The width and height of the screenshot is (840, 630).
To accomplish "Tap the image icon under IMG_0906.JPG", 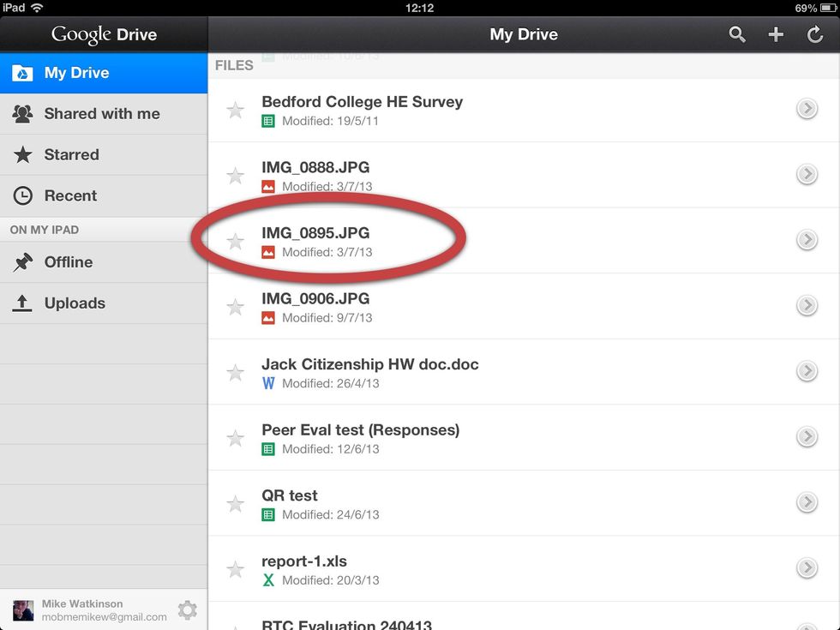I will click(268, 318).
